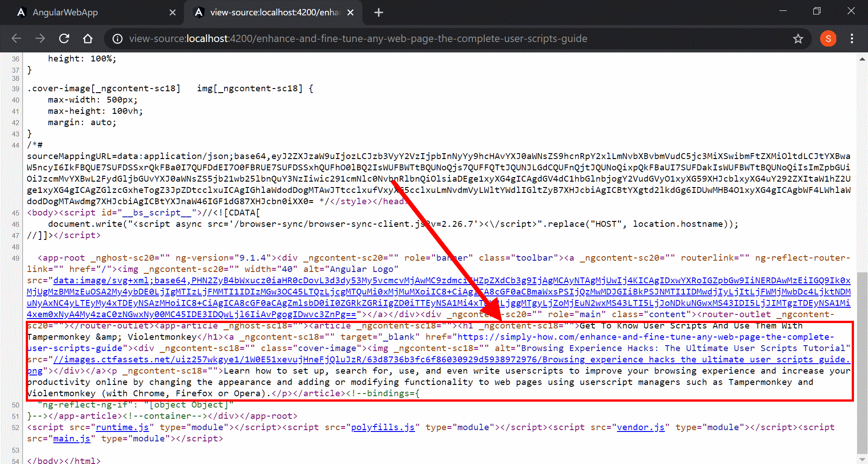Click the 'height: 100%;' line
Image resolution: width=868 pixels, height=464 pixels.
coord(82,59)
